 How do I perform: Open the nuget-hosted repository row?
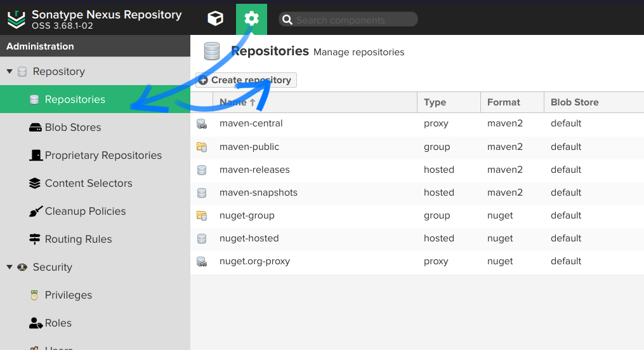coord(249,239)
